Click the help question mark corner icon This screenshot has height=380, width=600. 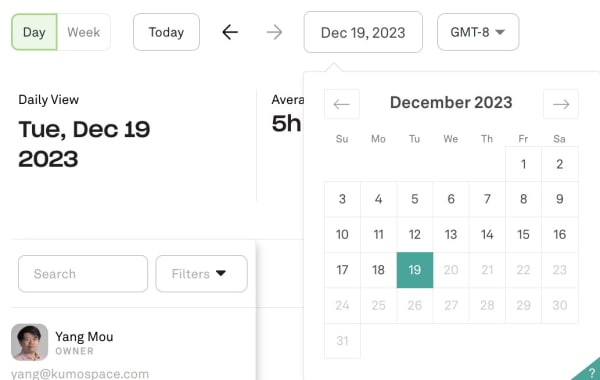(589, 370)
